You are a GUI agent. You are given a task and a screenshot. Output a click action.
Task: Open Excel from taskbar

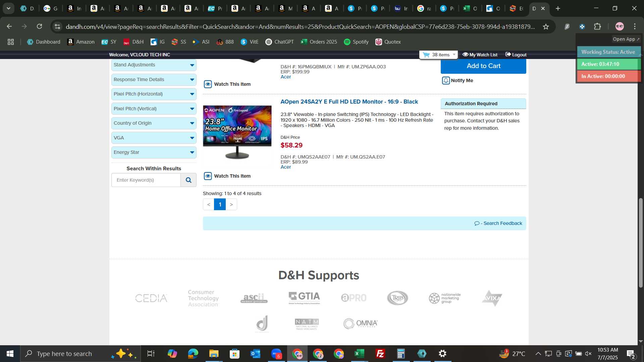359,354
